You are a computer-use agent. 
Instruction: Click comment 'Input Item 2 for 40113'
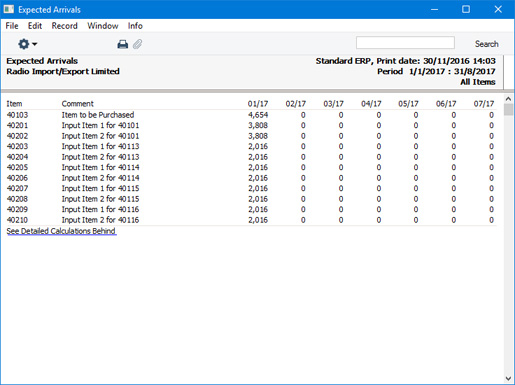[x=100, y=157]
